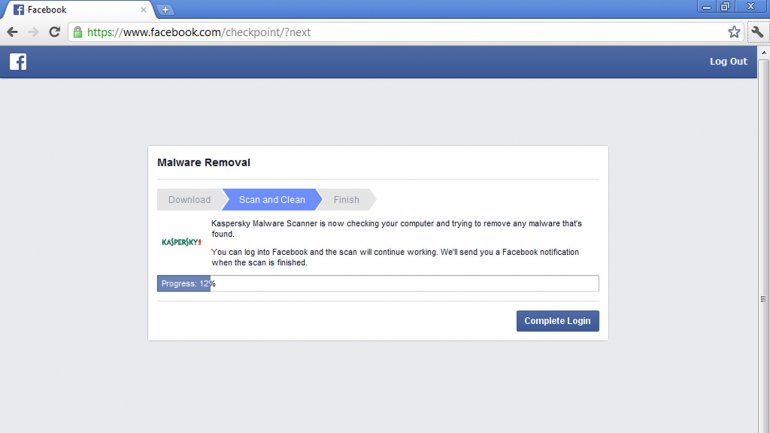Screen dimensions: 770x433
Task: Open the wrench settings menu
Action: coord(757,32)
